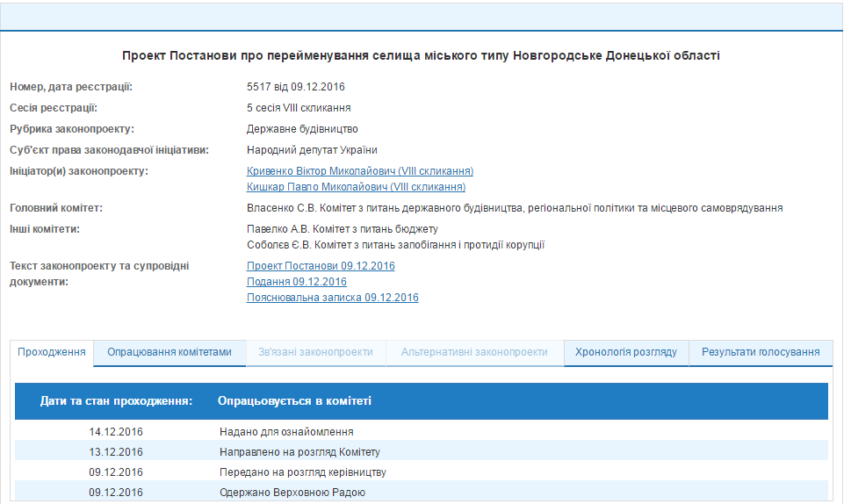This screenshot has height=504, width=844.
Task: Click the text 5 сесія VIII скликання
Action: tap(299, 108)
